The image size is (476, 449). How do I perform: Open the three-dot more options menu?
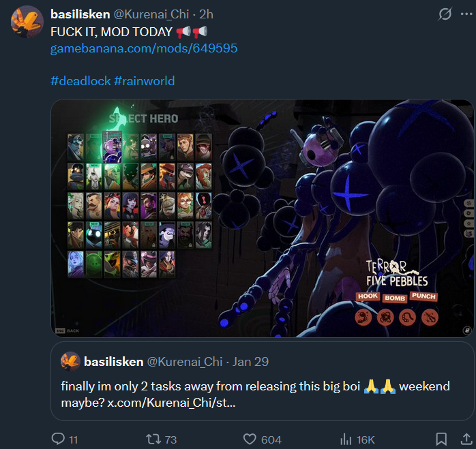466,14
